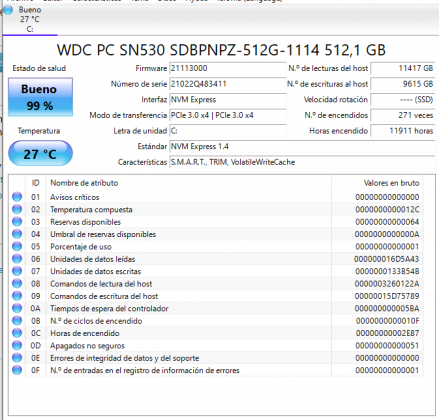Click the 27 °C temperature button

(x=40, y=153)
